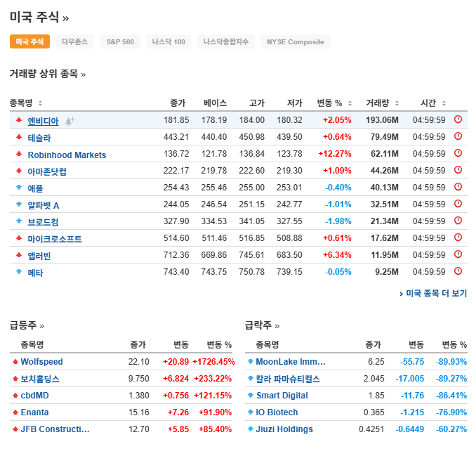Image resolution: width=476 pixels, height=449 pixels.
Task: Click the clock icon in the 애플 row
Action: tap(458, 187)
